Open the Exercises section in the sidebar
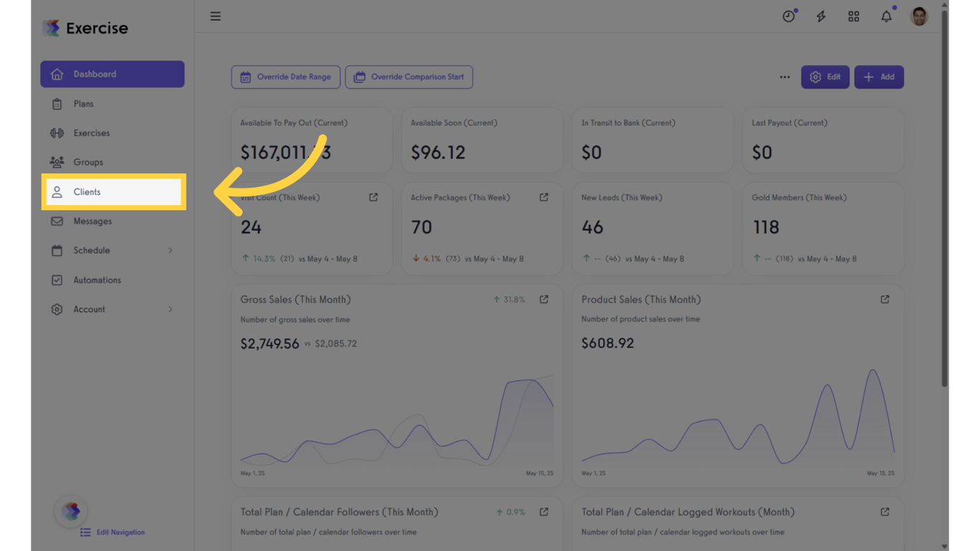The image size is (980, 551). coord(91,133)
